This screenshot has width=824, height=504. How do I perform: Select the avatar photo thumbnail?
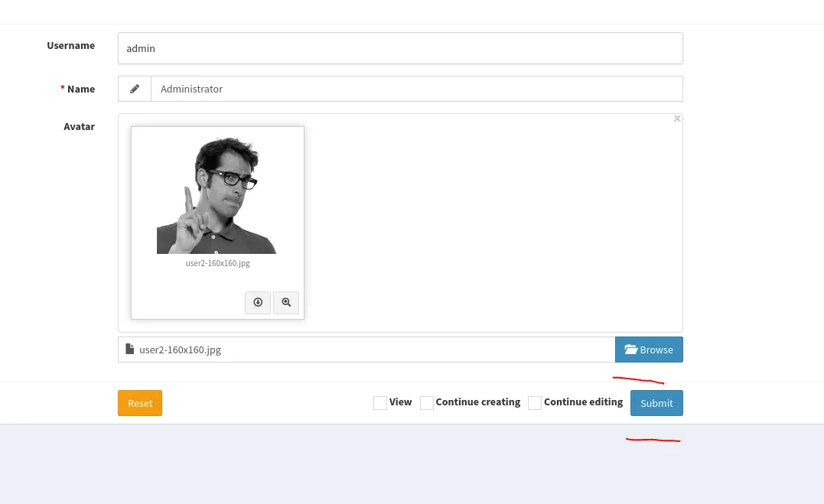pyautogui.click(x=217, y=195)
